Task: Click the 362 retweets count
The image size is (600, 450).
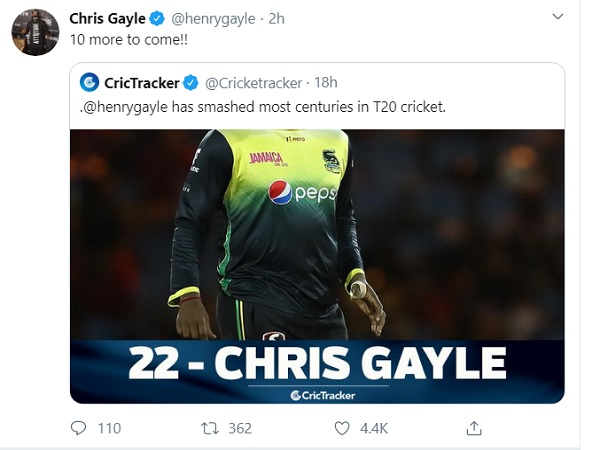Action: (x=240, y=428)
